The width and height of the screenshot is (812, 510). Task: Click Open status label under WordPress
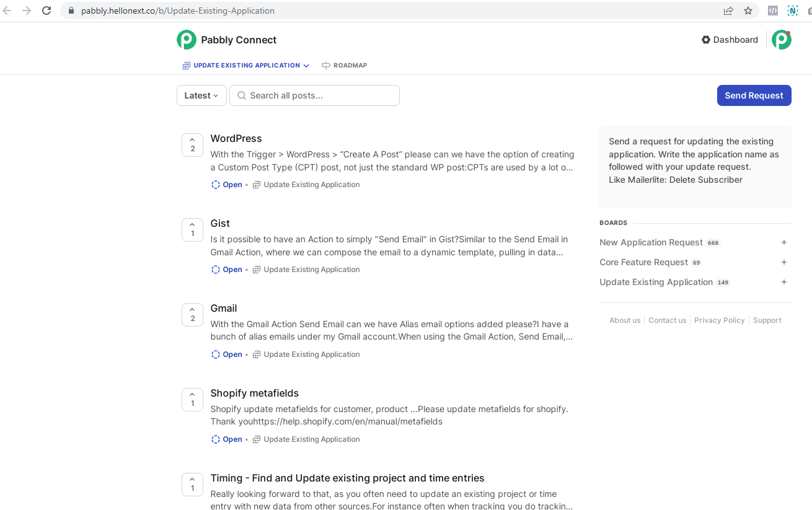[x=232, y=185]
